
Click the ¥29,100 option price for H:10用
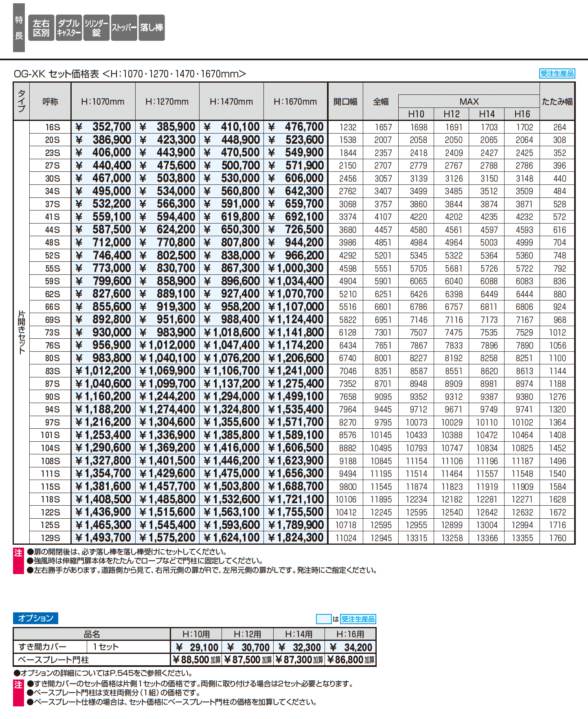[x=197, y=647]
